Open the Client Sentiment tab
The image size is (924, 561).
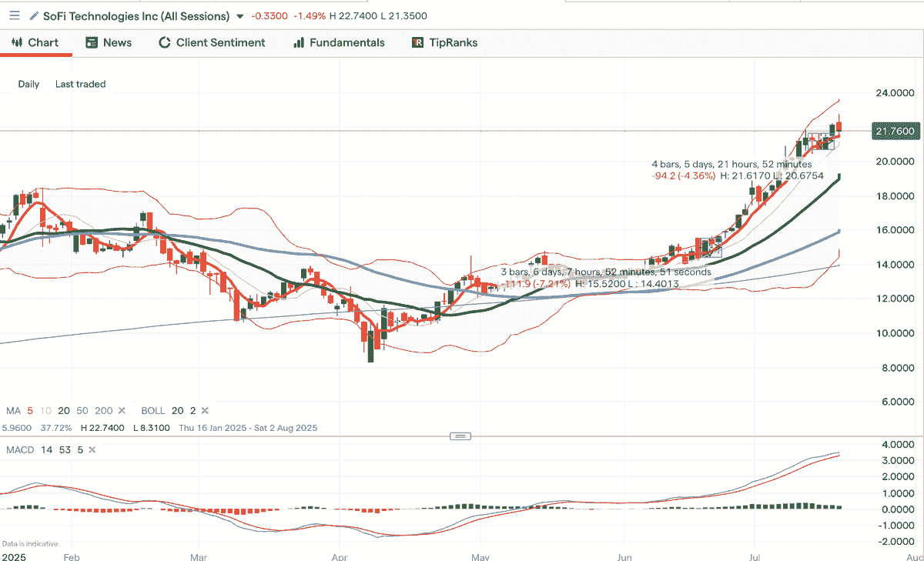[x=212, y=42]
